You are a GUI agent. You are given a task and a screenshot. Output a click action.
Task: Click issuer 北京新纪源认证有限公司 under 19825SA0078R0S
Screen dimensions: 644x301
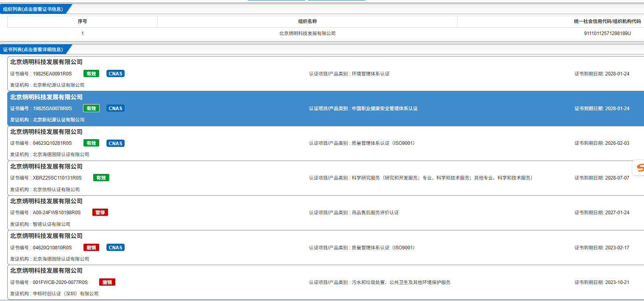point(58,120)
